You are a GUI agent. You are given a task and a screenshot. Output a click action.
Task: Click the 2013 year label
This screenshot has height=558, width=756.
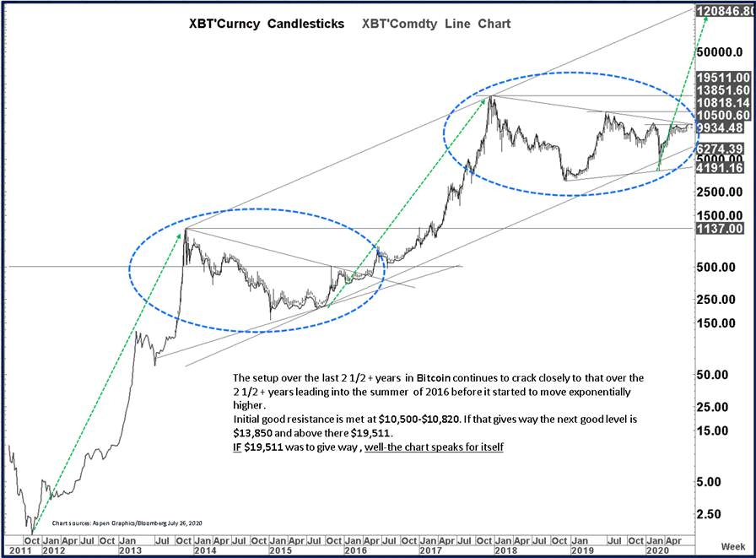coord(130,550)
